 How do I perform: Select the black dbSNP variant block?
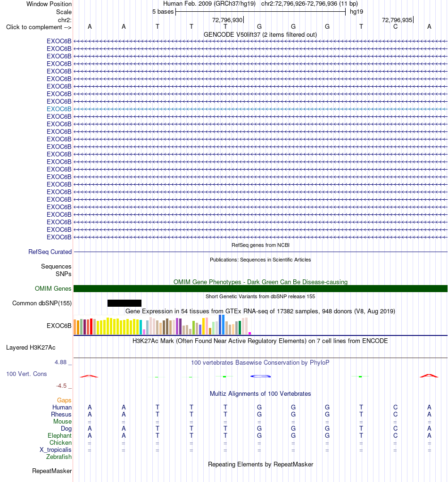(124, 303)
